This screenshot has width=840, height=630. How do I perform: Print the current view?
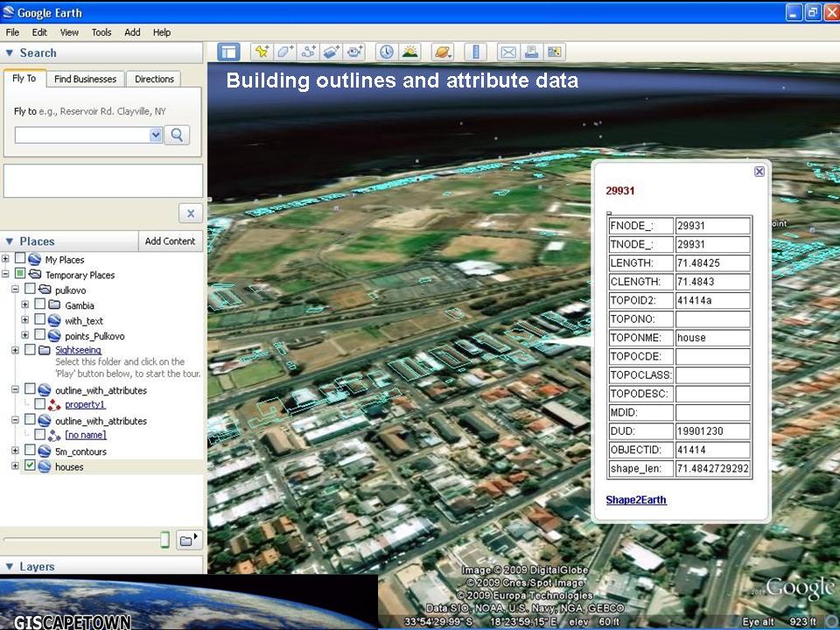(531, 52)
